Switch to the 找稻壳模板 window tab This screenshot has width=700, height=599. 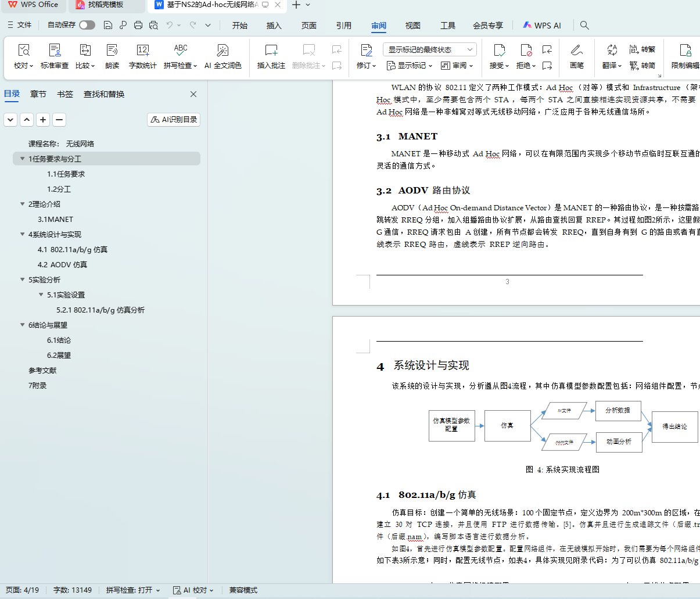[105, 5]
